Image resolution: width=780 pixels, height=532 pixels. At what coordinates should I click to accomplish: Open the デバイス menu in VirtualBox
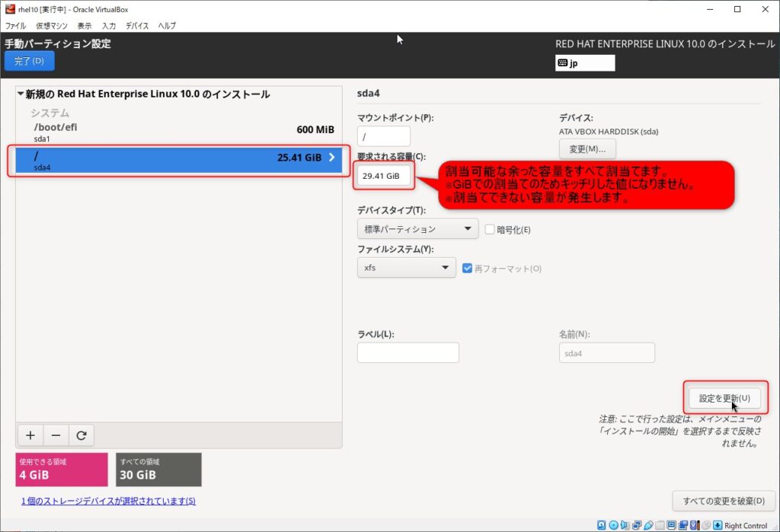pyautogui.click(x=137, y=26)
